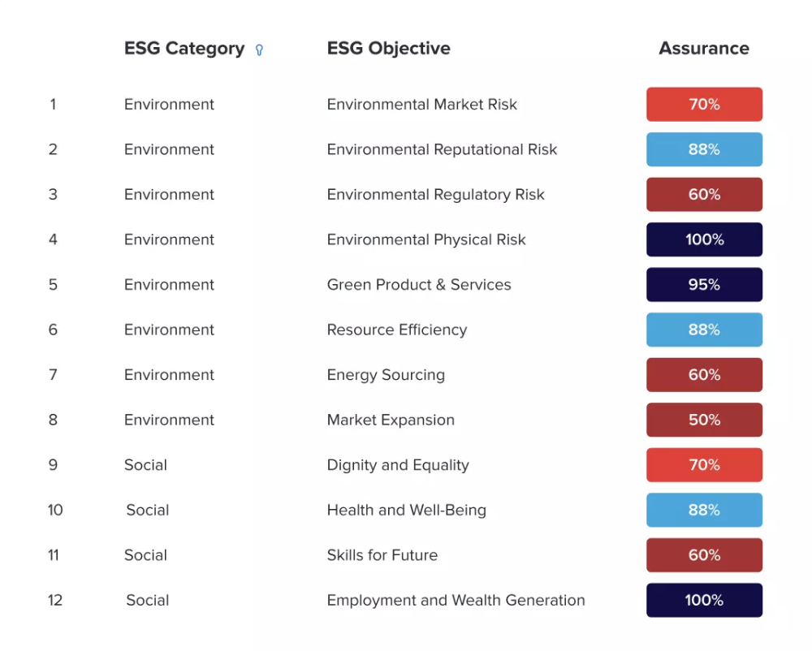Click the lightbulb icon beside ESG Category header

click(259, 50)
